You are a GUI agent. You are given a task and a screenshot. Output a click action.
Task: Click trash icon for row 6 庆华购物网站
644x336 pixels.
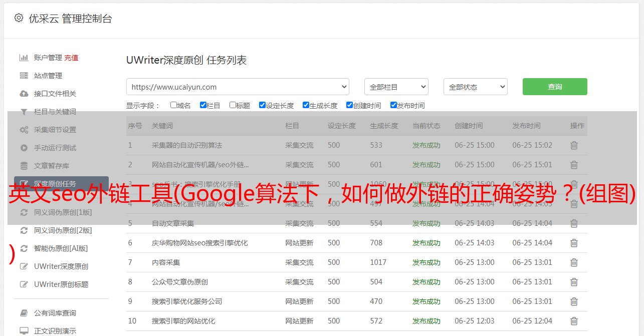[574, 243]
